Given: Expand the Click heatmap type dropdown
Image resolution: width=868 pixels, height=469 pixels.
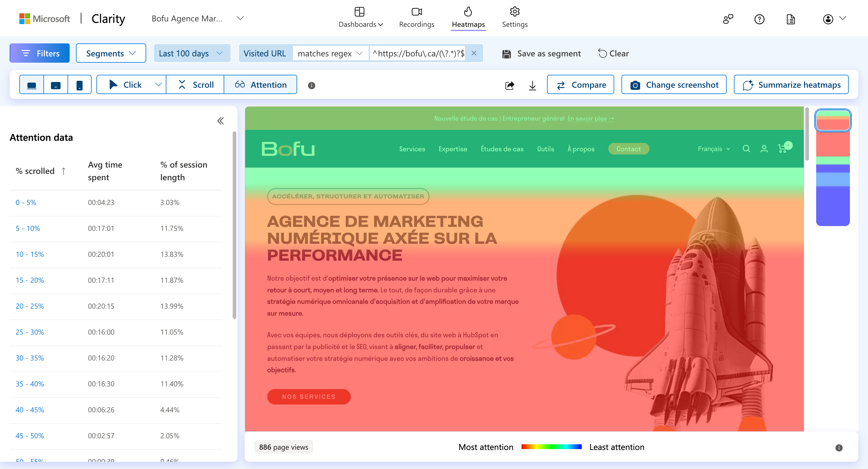Looking at the screenshot, I should (x=158, y=85).
